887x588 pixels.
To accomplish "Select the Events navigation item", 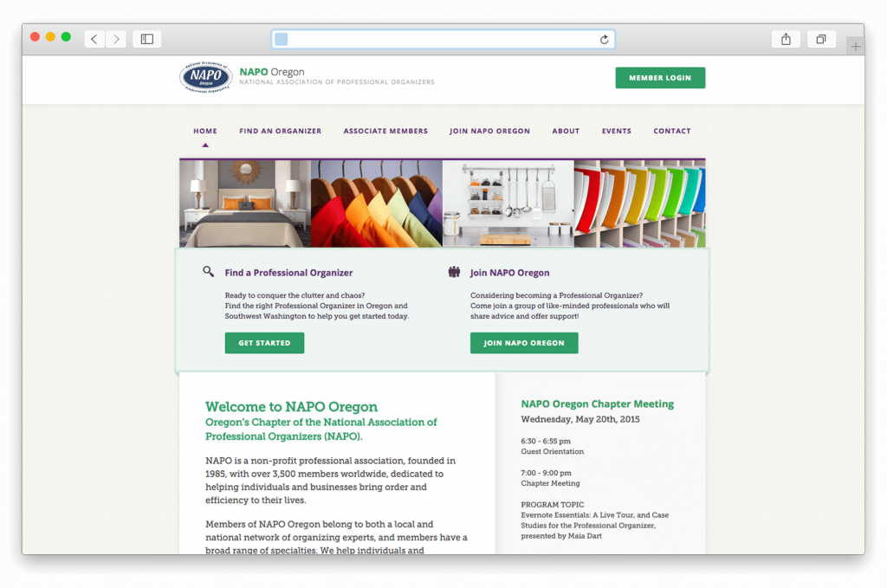I will click(x=617, y=132).
